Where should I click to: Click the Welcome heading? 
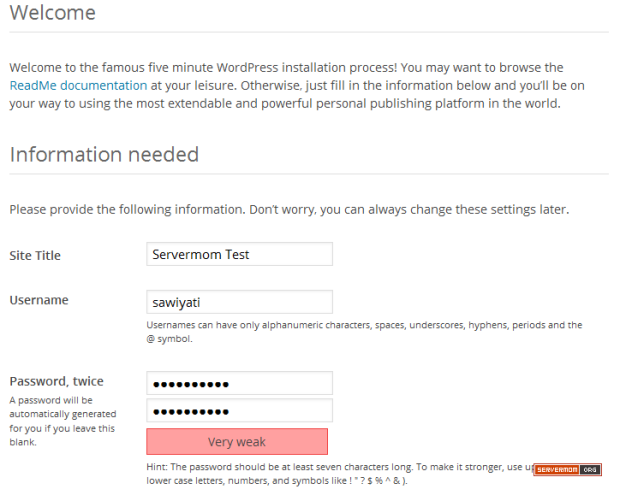pyautogui.click(x=52, y=14)
